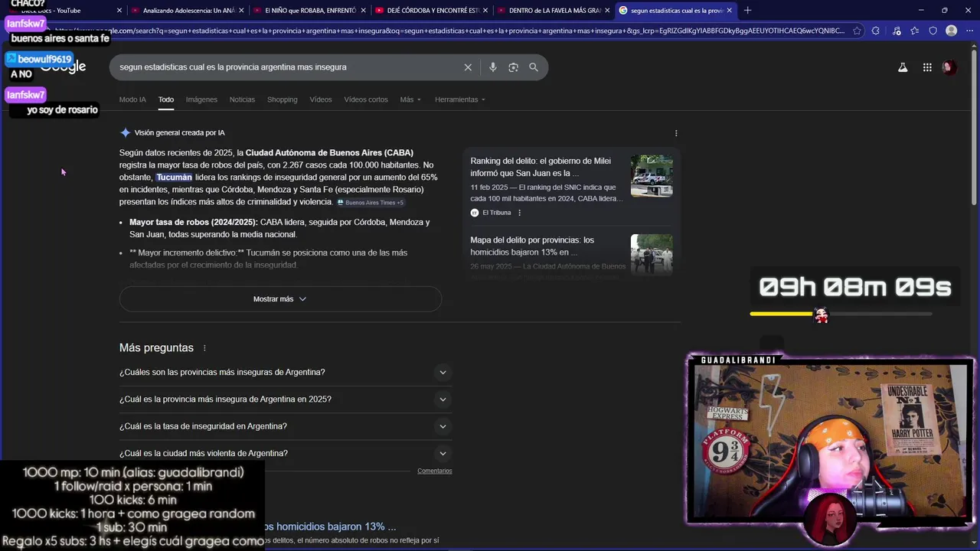Submit the query with the magnifying glass icon
The height and width of the screenshot is (551, 980).
(x=534, y=67)
